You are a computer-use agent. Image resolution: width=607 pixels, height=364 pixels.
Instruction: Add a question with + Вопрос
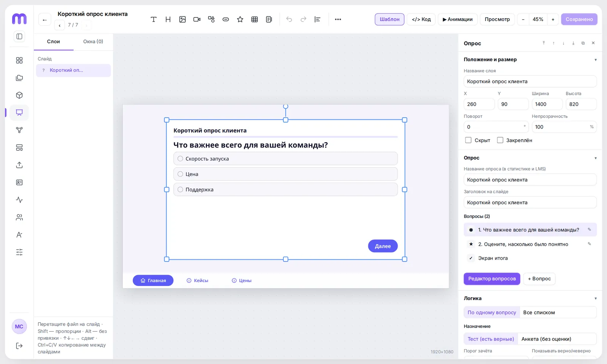(539, 279)
